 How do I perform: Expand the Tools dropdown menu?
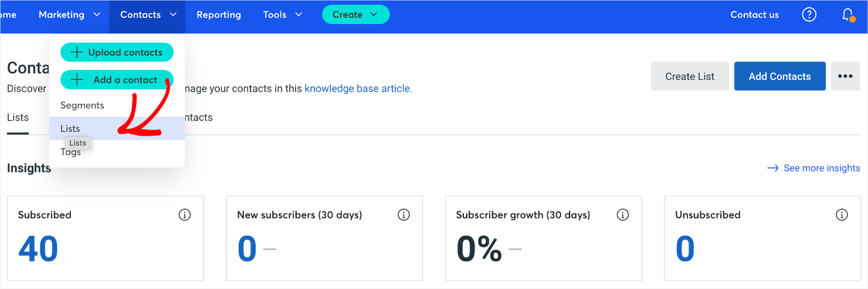[x=282, y=15]
